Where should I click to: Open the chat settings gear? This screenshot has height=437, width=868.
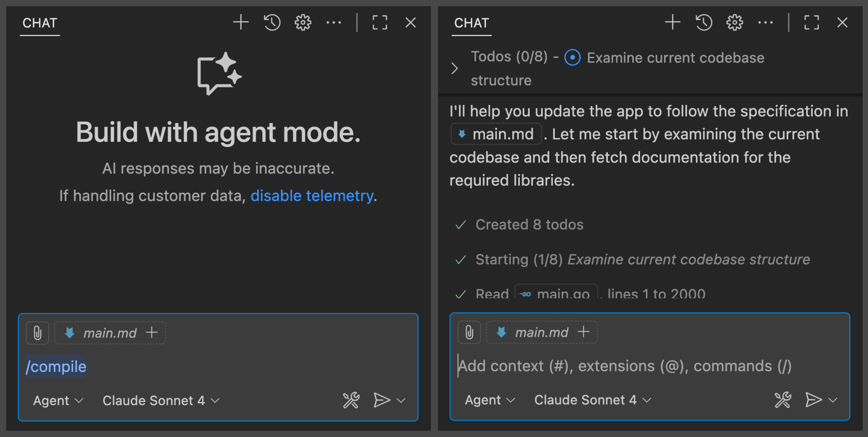click(303, 23)
